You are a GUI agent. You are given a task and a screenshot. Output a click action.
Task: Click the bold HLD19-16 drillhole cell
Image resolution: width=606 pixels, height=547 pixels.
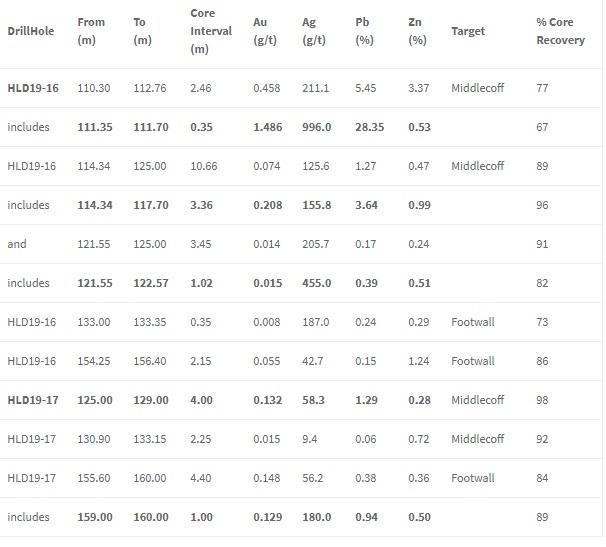33,88
